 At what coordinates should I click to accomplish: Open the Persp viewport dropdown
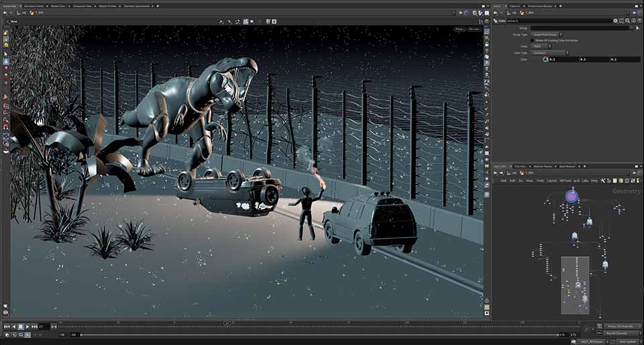460,29
